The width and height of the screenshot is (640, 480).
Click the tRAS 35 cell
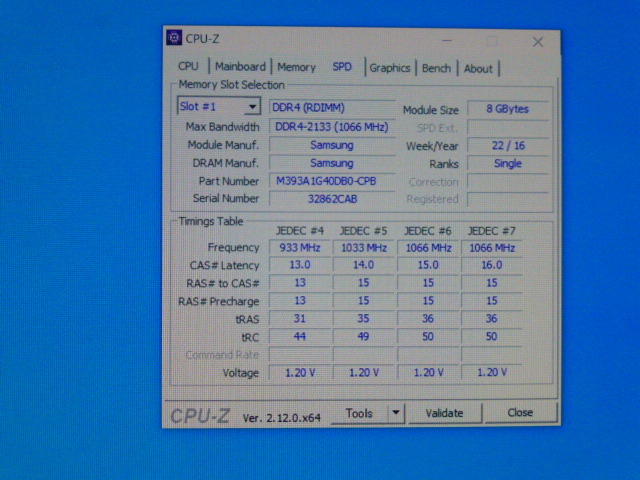click(x=363, y=318)
